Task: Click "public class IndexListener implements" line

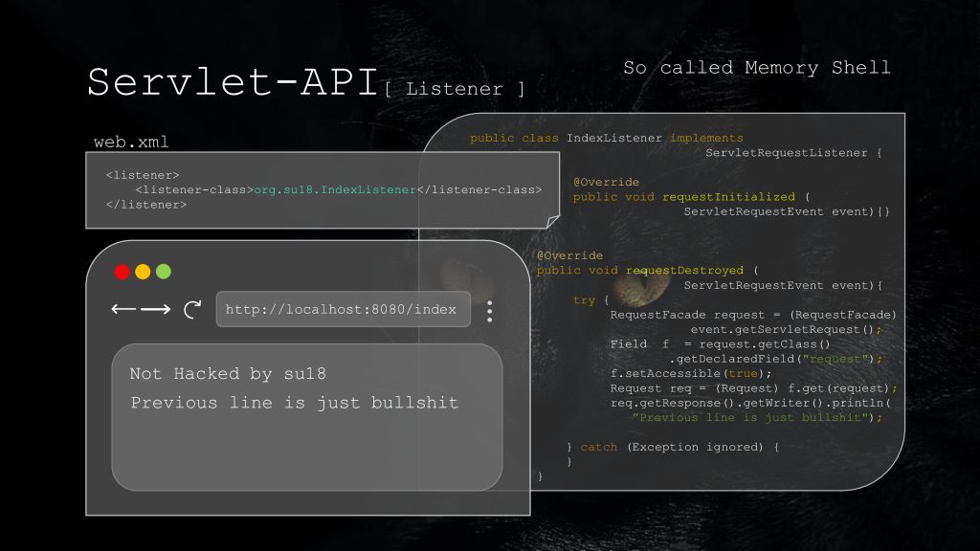Action: (x=606, y=138)
